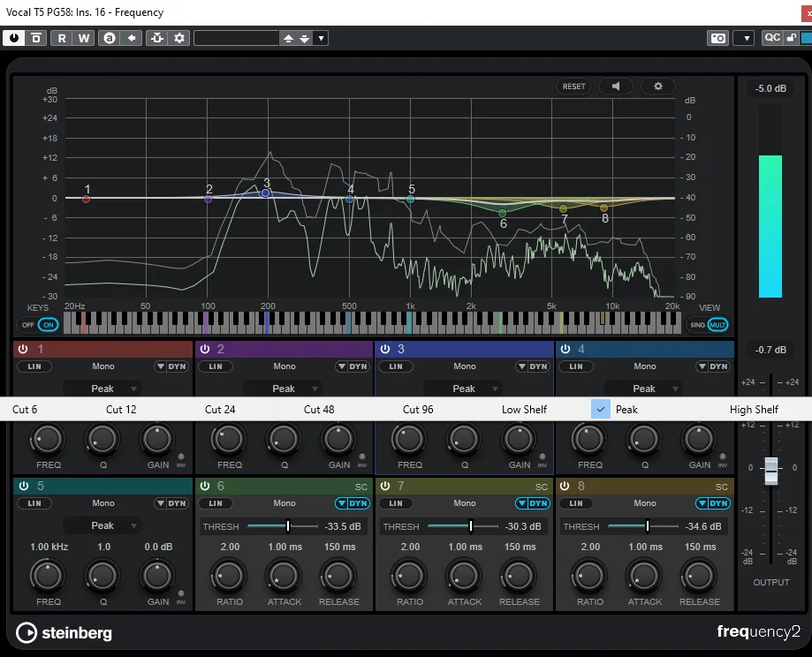The height and width of the screenshot is (657, 812).
Task: Choose High Shelf filter type
Action: 754,410
